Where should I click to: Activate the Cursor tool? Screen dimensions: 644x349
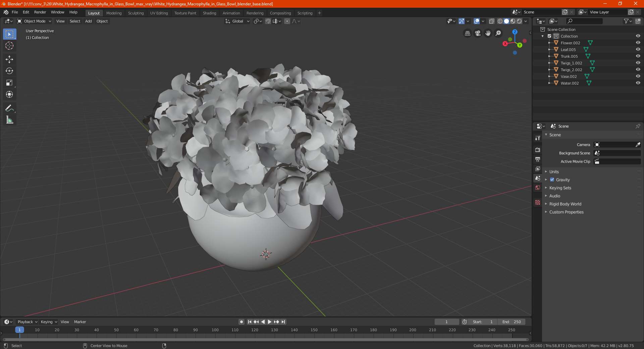click(9, 46)
